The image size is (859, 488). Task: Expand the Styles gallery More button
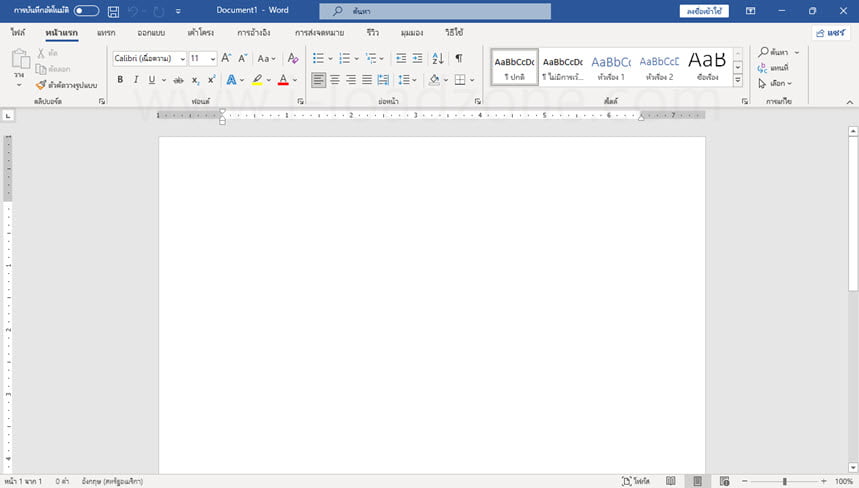(x=738, y=80)
